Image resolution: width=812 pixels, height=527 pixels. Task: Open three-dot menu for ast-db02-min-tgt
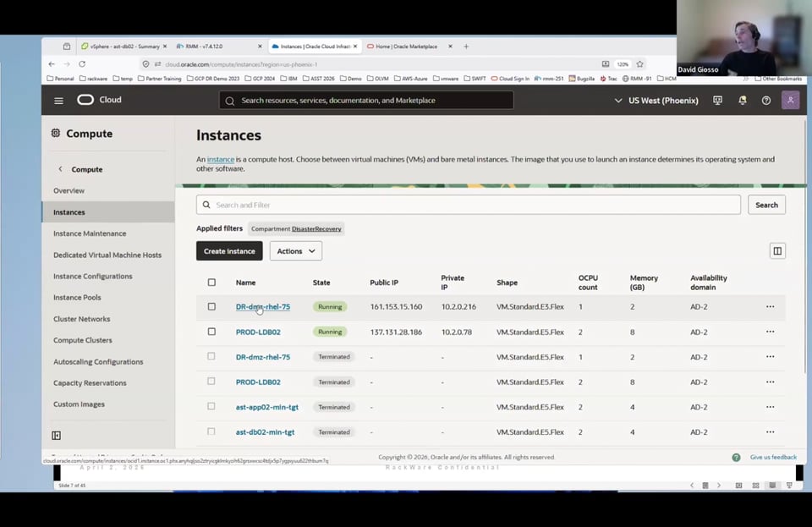pyautogui.click(x=770, y=431)
